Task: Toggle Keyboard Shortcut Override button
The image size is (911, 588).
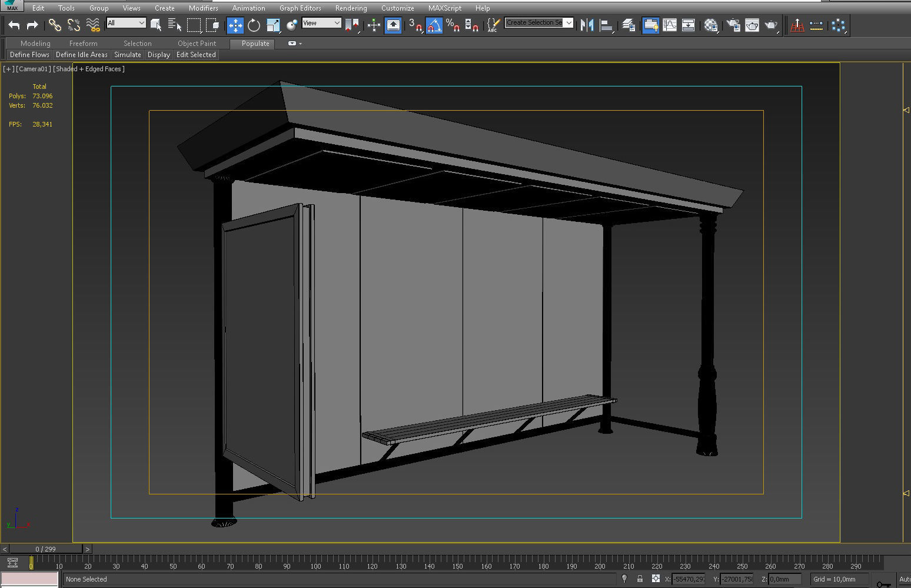Action: (393, 25)
